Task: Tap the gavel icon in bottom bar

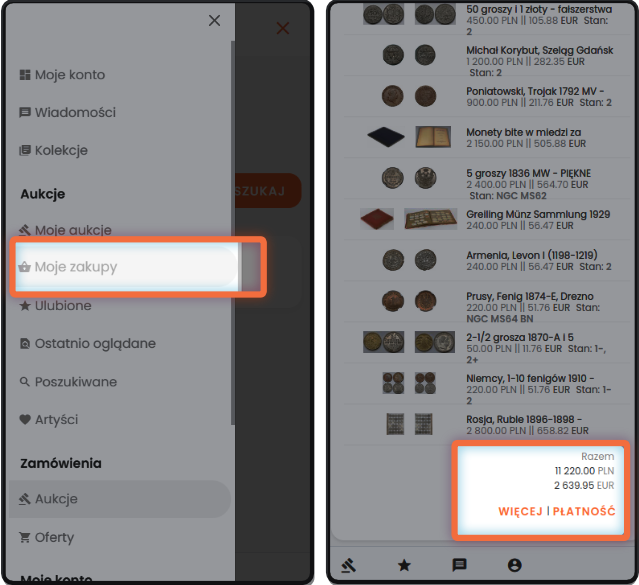Action: coord(348,565)
